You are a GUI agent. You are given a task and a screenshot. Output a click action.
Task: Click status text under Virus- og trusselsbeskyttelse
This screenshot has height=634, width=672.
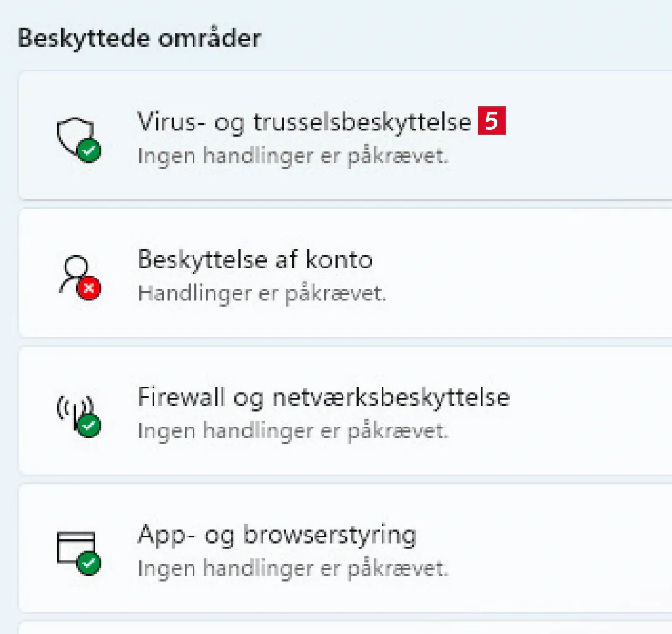click(293, 156)
